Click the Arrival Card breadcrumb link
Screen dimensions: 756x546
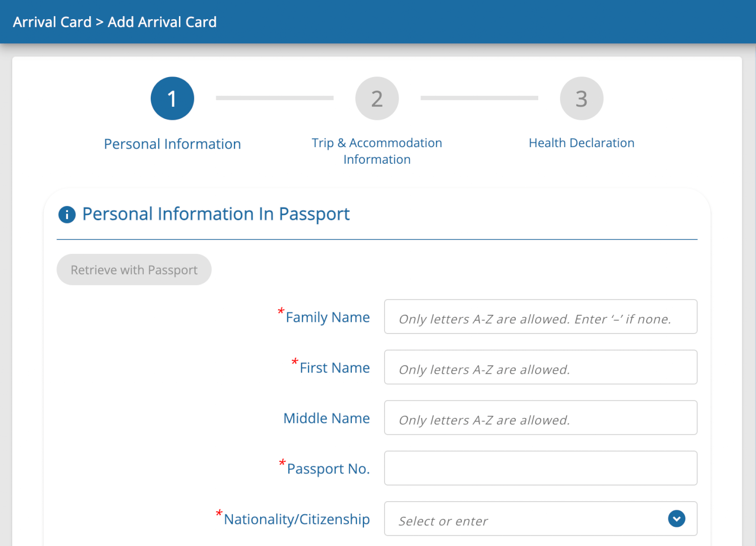click(52, 22)
